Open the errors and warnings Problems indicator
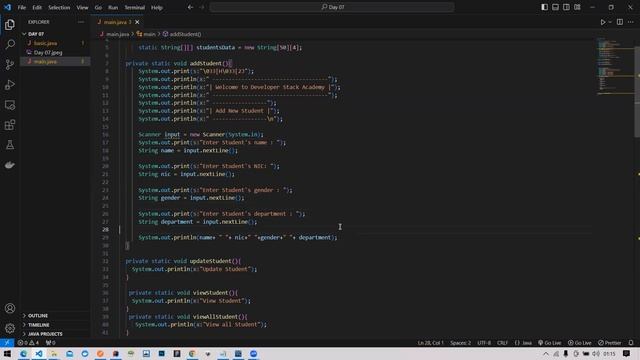Screen dimensions: 640x360 point(28,343)
